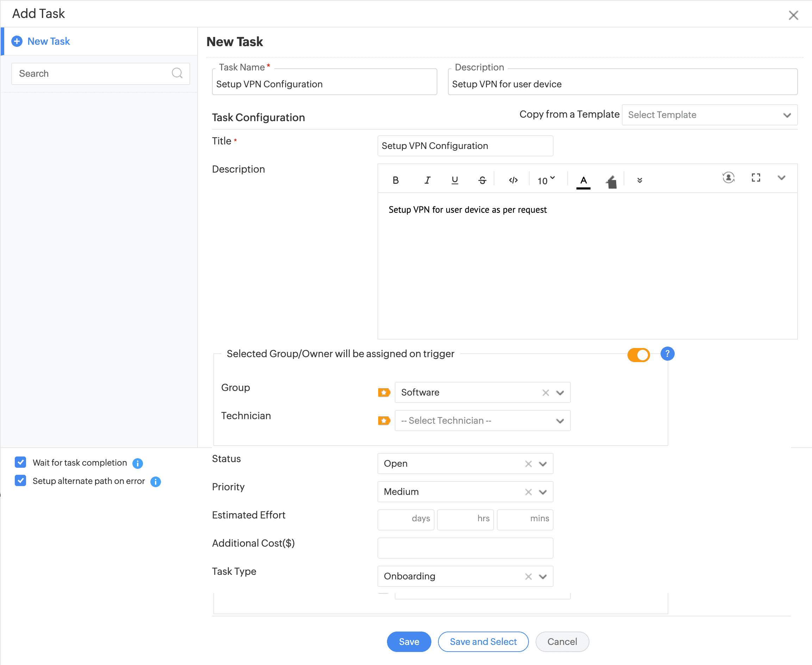Uncheck Wait for task completion
Viewport: 812px width, 665px height.
click(21, 462)
